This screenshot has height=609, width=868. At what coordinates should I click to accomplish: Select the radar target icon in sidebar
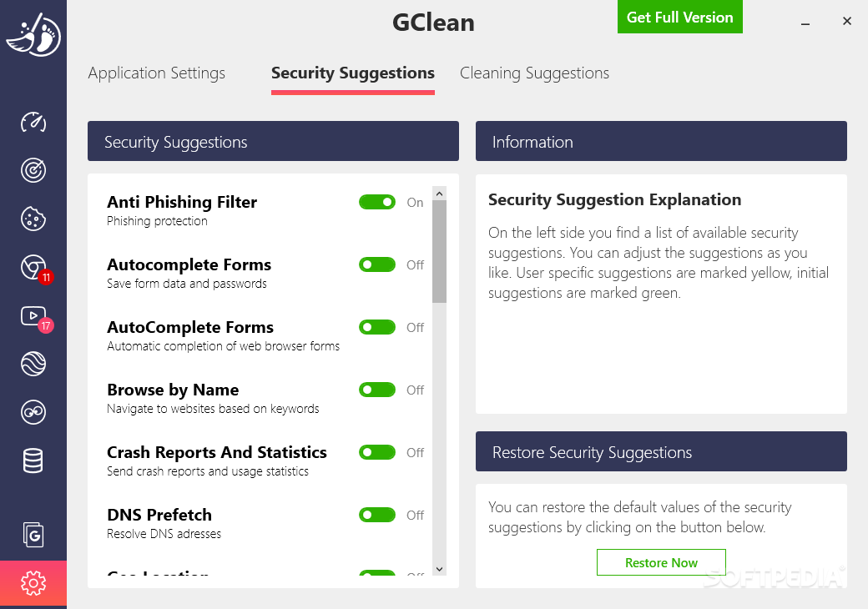(x=33, y=170)
